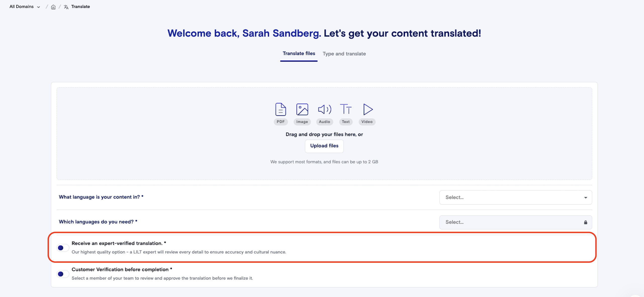Click the Video label pill
Image resolution: width=644 pixels, height=297 pixels.
pos(367,122)
